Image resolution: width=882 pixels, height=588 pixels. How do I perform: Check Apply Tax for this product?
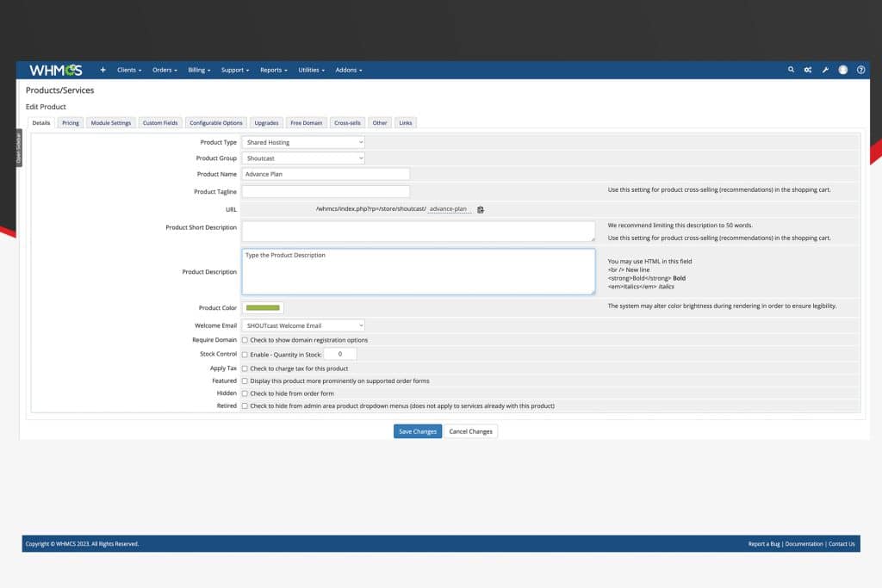245,368
